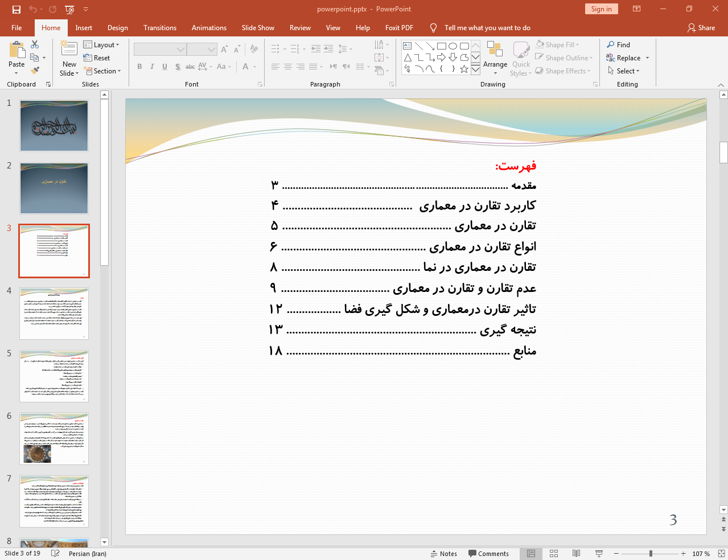Toggle the Notes pane
Image resolution: width=728 pixels, height=560 pixels.
pos(443,554)
